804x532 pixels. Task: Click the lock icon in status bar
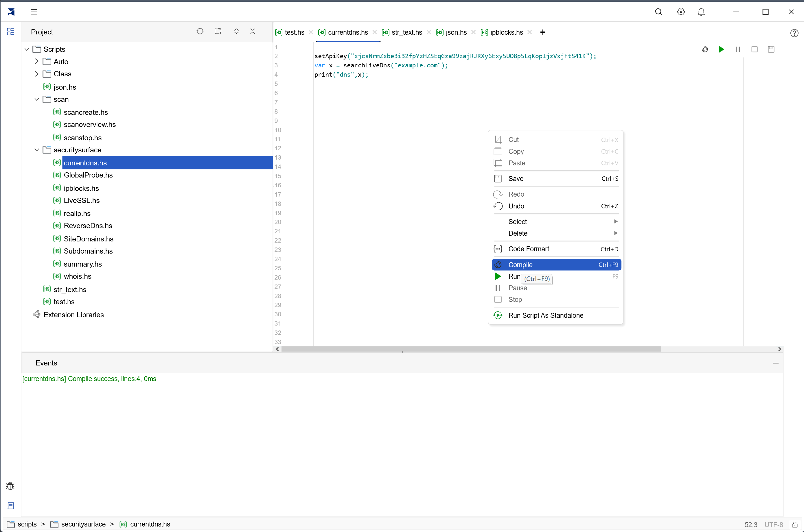795,524
